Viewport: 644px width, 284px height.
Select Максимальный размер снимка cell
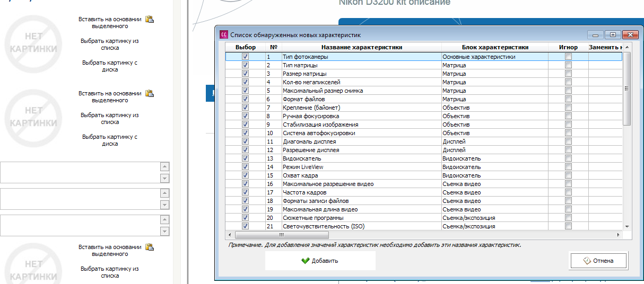tap(361, 91)
